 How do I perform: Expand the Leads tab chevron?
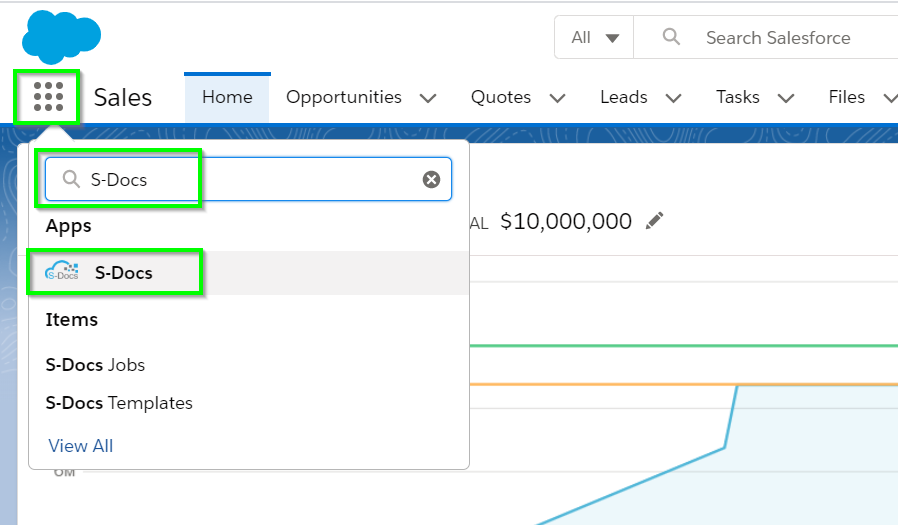(x=674, y=98)
